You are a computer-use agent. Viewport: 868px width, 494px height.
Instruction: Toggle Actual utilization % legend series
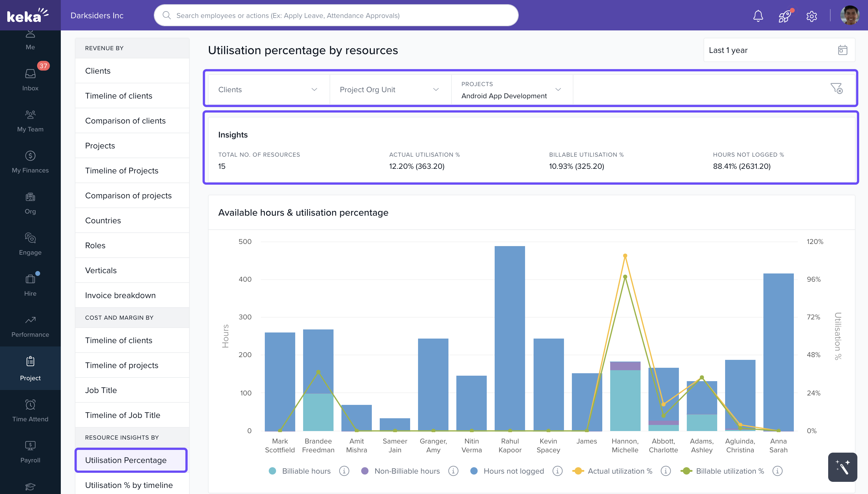point(620,471)
